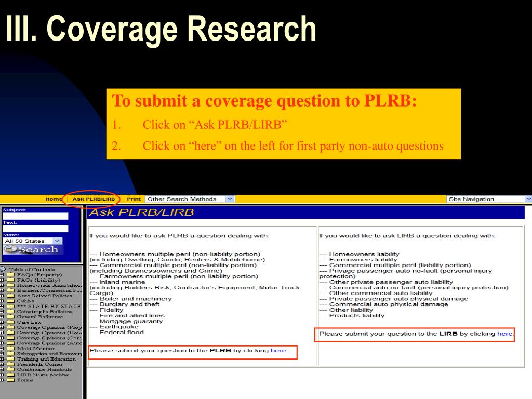The height and width of the screenshot is (399, 532).
Task: Click the LIRB submission 'here' link
Action: 504,334
